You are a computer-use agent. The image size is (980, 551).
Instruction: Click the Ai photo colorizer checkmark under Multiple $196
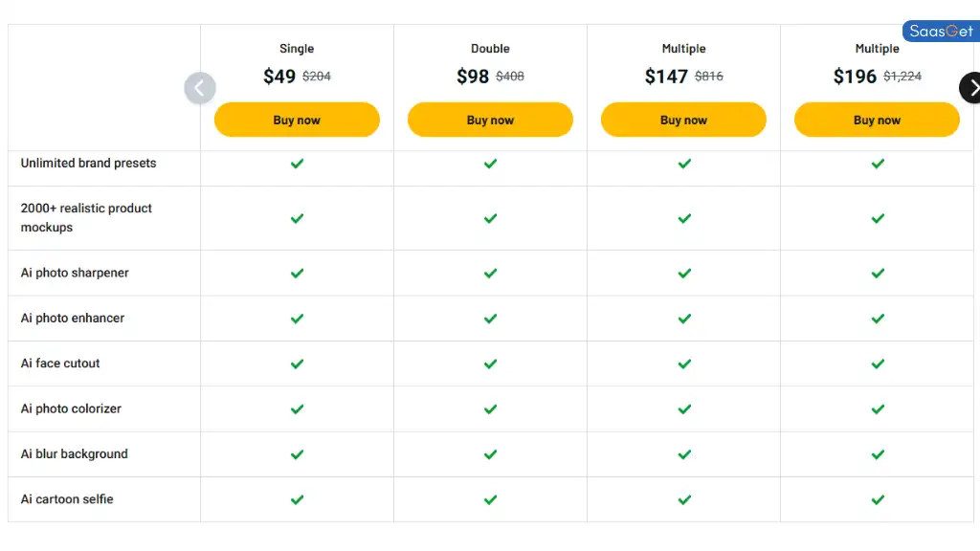[x=877, y=408]
